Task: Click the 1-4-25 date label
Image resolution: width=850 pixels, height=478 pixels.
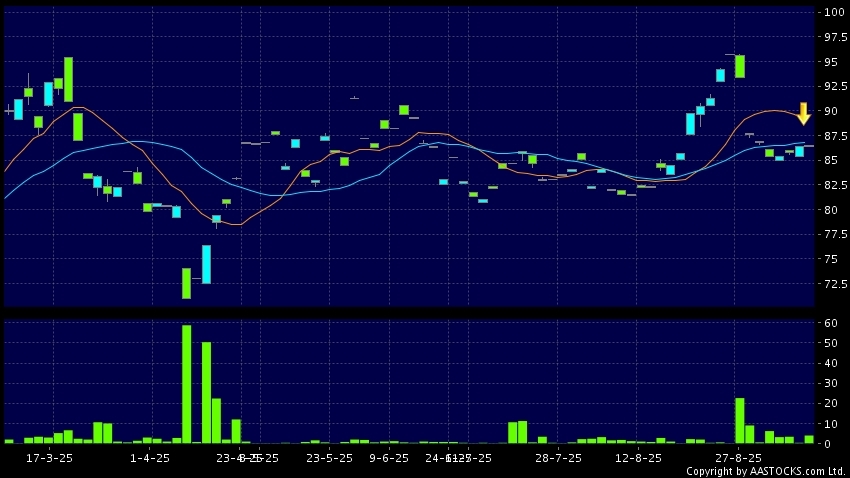Action: (x=150, y=458)
